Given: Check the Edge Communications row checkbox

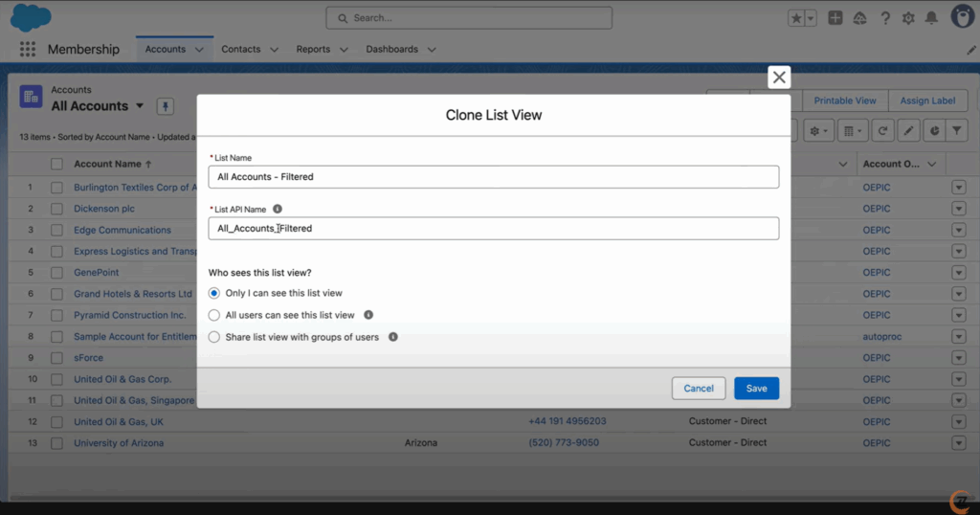Looking at the screenshot, I should (x=56, y=230).
